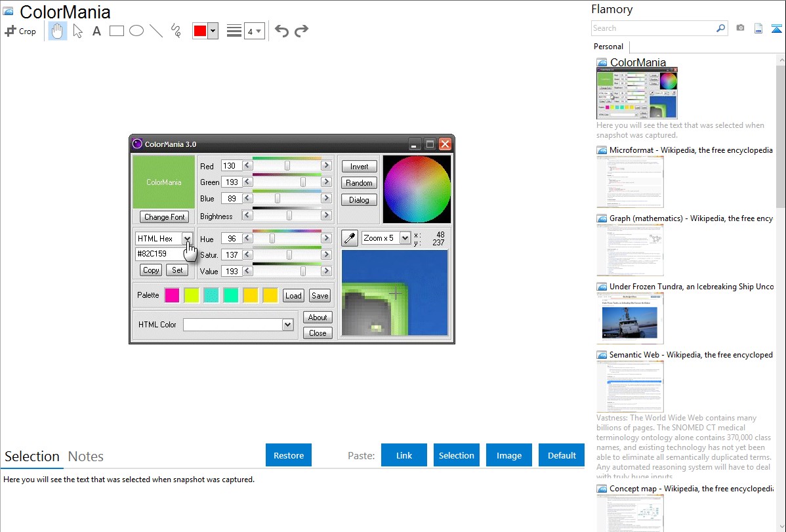Load a palette file

[x=293, y=295]
